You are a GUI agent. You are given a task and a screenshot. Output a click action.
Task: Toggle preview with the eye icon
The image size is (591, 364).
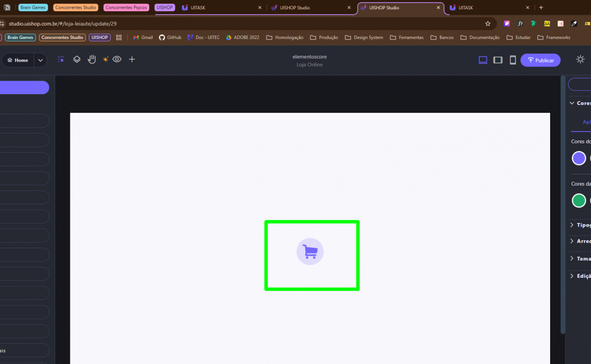117,60
